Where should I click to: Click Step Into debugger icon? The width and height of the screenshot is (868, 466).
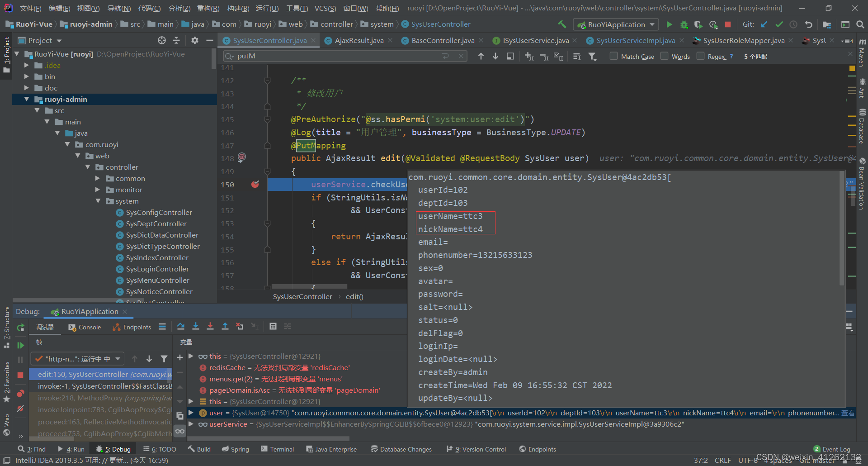pos(196,326)
